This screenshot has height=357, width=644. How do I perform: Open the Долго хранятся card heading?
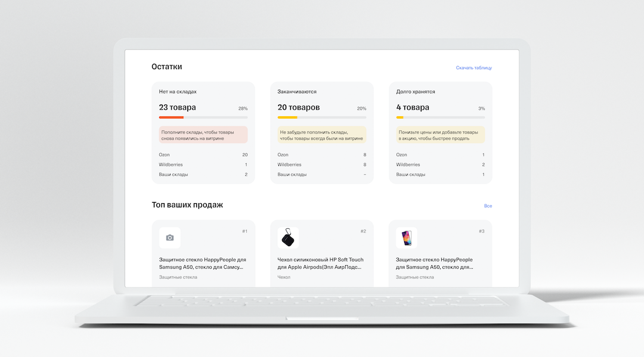tap(415, 92)
